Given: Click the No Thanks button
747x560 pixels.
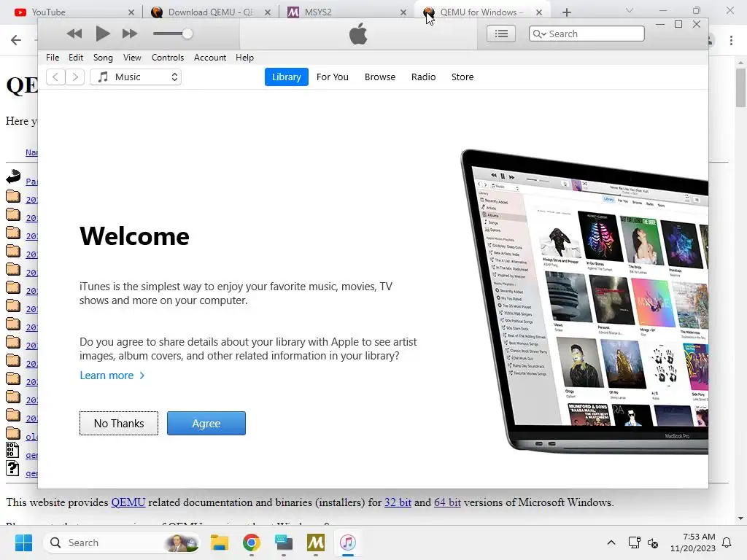Looking at the screenshot, I should click(119, 424).
